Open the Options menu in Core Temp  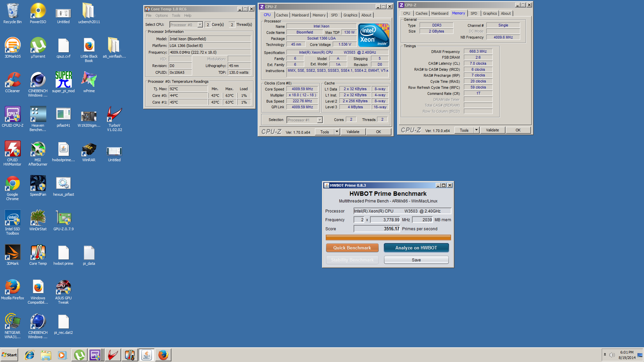pyautogui.click(x=161, y=15)
